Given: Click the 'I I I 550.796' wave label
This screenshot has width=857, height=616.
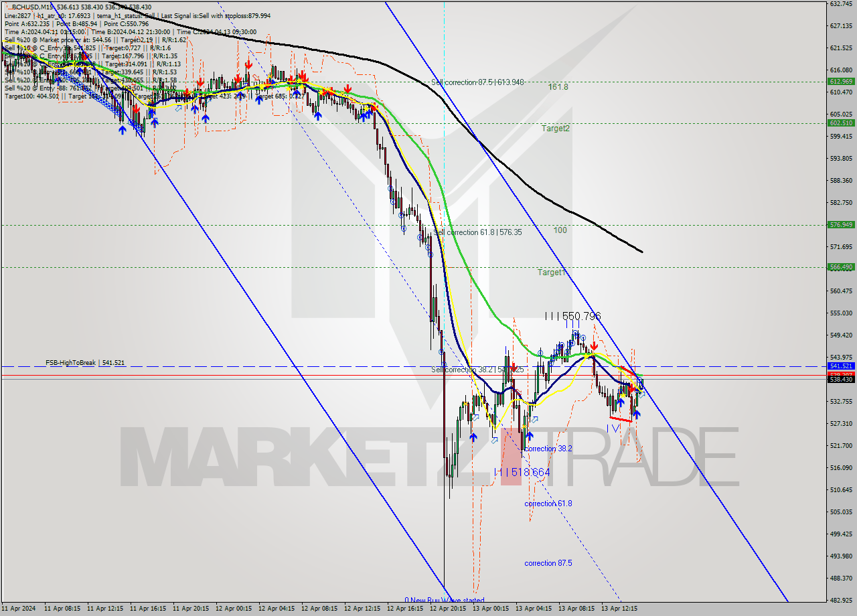Looking at the screenshot, I should (x=572, y=316).
